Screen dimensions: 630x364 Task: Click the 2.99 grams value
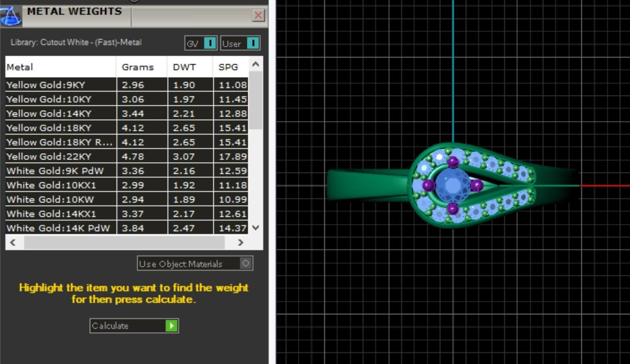point(133,185)
